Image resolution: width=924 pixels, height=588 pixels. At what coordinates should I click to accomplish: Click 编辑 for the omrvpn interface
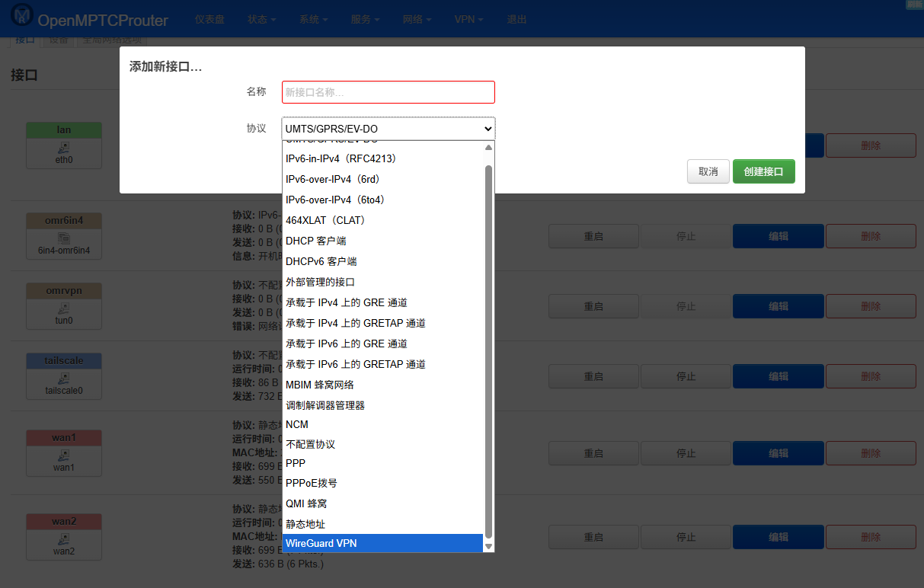pos(779,306)
